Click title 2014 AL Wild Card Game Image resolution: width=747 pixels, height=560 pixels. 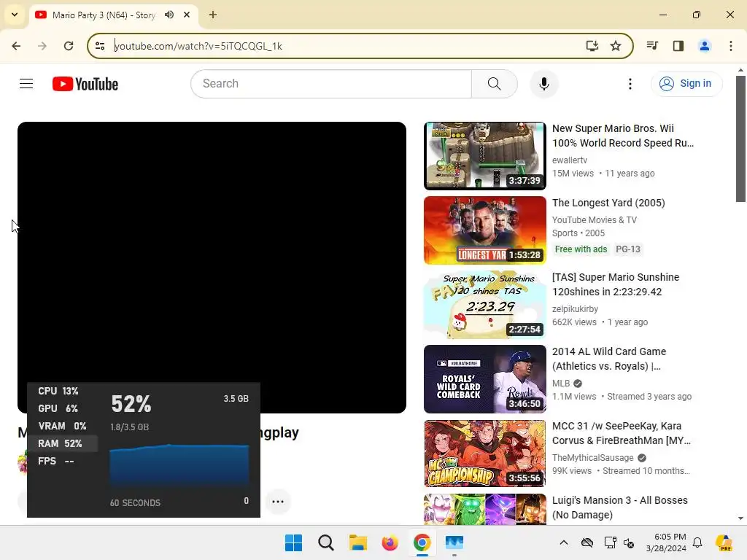[x=609, y=359]
